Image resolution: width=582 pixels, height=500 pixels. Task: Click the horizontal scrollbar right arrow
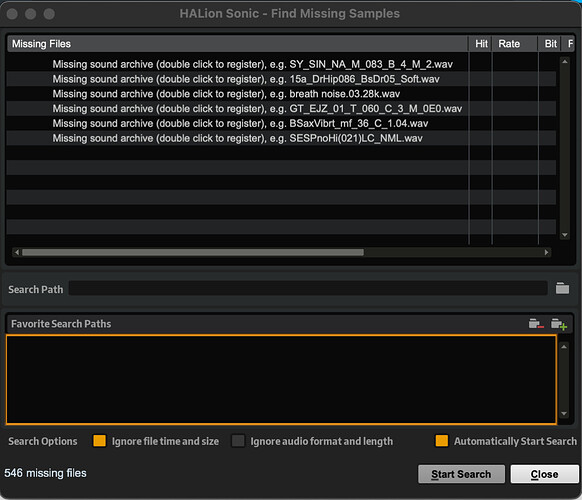click(x=546, y=252)
